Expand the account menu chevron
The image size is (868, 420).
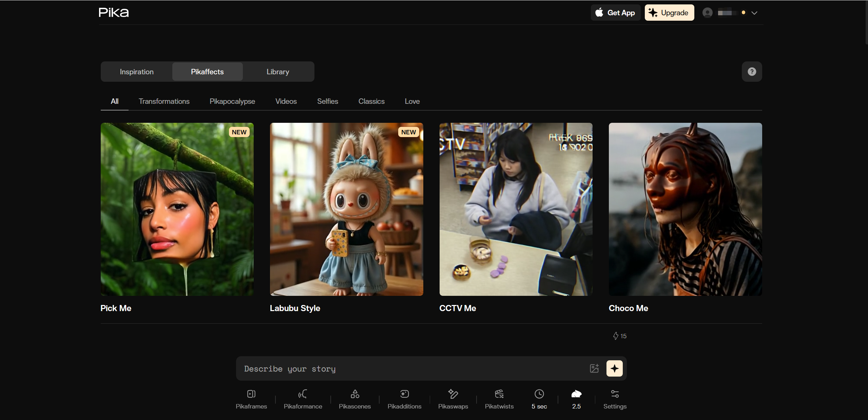754,13
